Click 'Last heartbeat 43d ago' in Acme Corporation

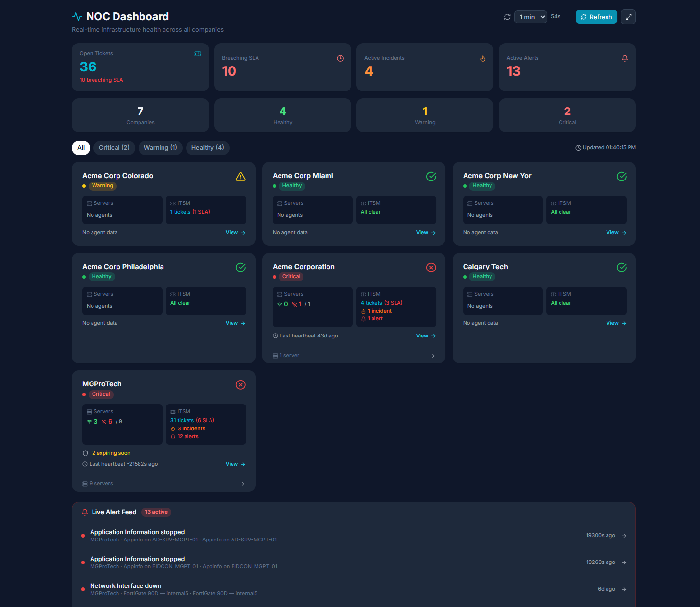(x=305, y=336)
